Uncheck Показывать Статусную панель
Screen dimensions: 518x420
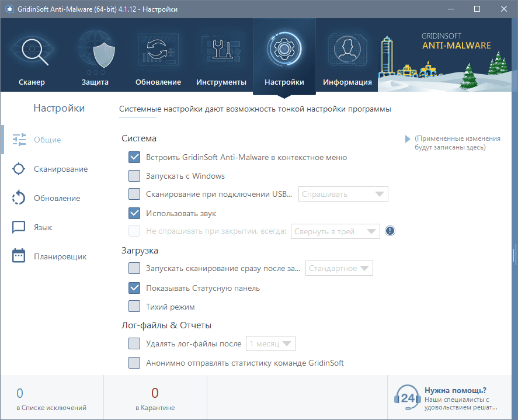134,288
